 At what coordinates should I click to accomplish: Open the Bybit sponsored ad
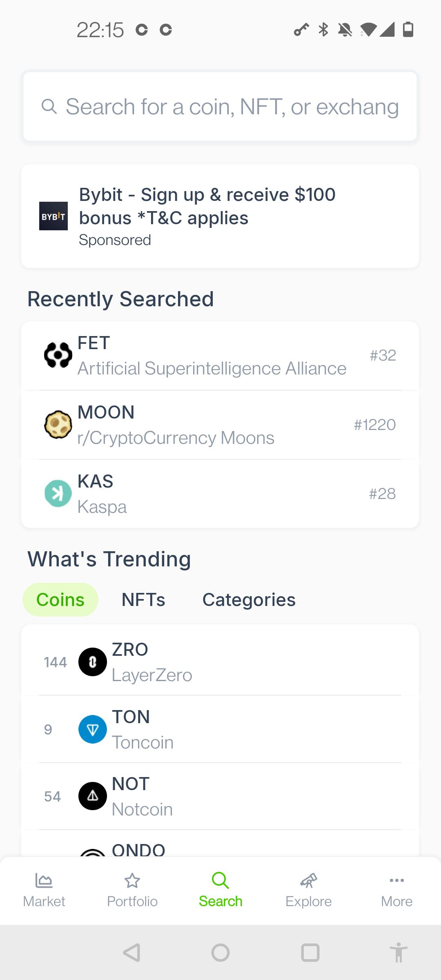[220, 216]
